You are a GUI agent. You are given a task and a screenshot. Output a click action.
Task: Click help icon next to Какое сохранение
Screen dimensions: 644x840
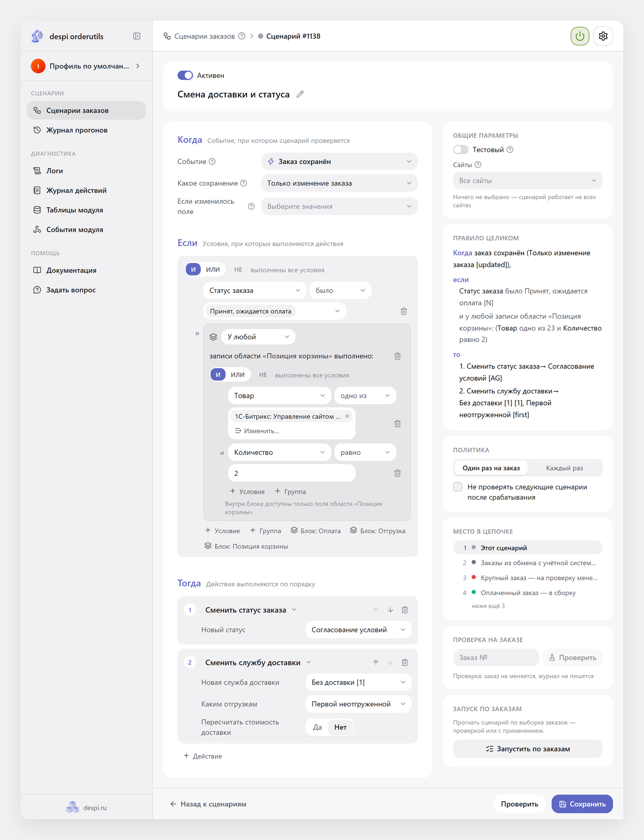click(x=244, y=183)
